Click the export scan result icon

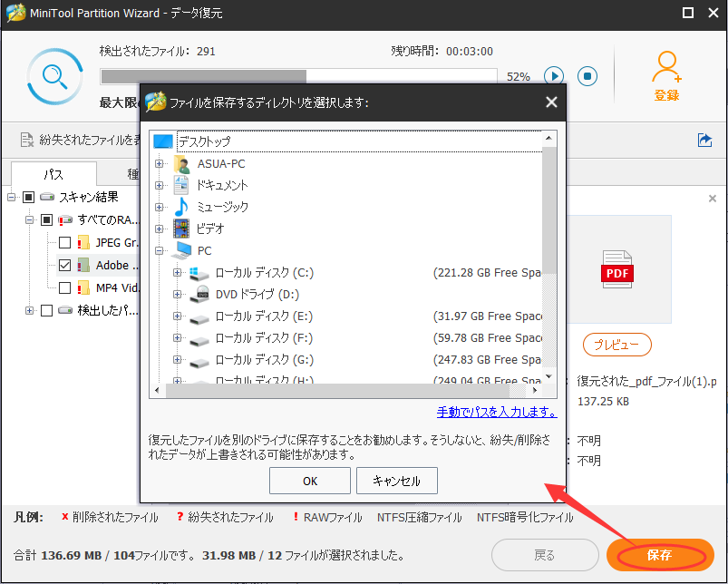point(704,140)
